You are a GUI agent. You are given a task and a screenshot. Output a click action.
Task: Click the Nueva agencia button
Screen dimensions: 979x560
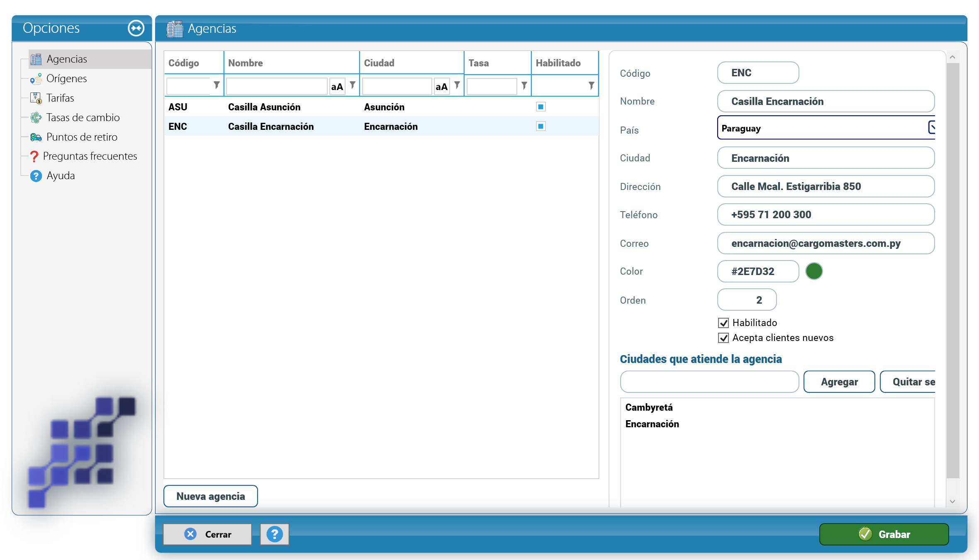tap(211, 496)
